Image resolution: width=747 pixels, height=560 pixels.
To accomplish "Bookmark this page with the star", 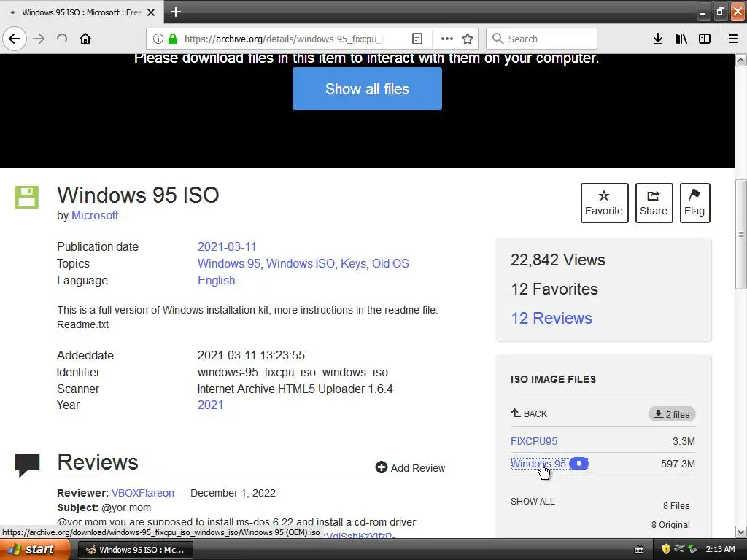I will pos(468,39).
